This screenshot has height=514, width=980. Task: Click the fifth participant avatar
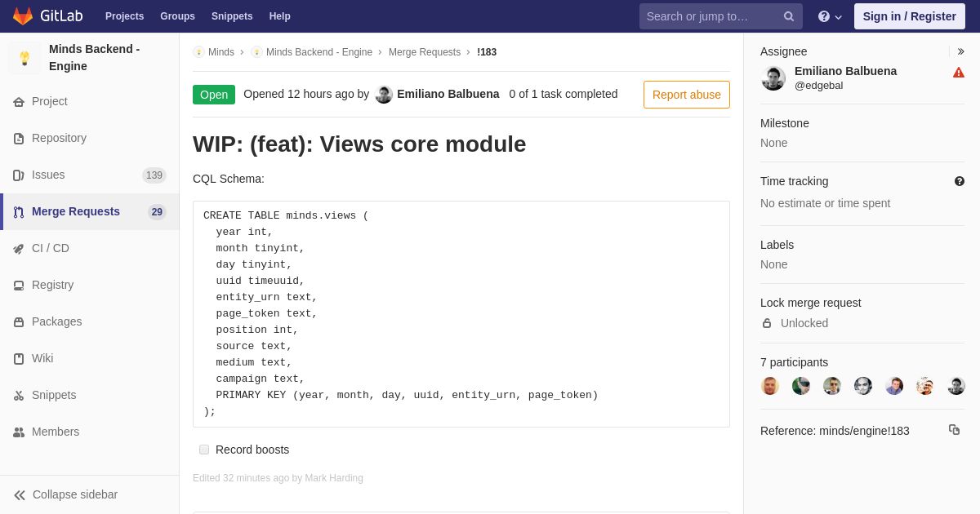[x=894, y=386]
